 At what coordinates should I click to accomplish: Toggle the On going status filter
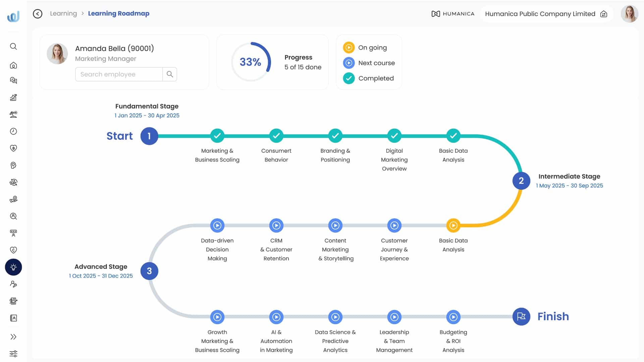[348, 47]
